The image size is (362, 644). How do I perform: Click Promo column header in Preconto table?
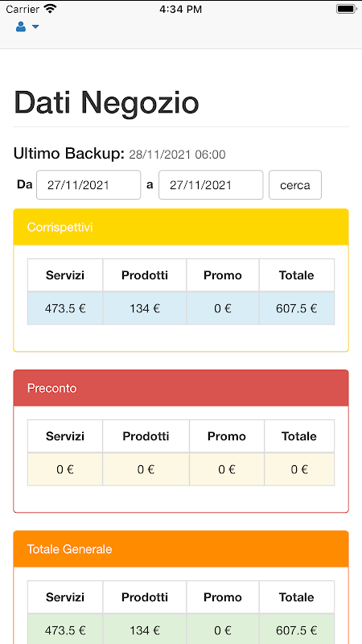tap(227, 436)
